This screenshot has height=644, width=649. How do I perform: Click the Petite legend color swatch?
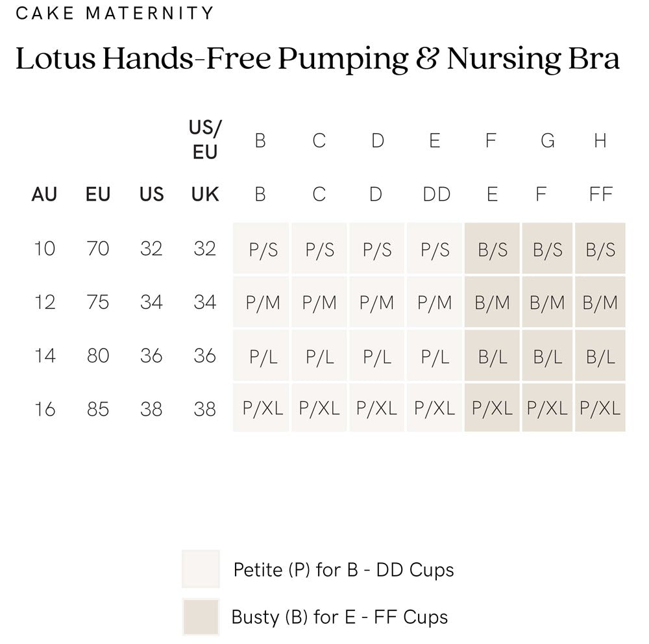(x=201, y=569)
